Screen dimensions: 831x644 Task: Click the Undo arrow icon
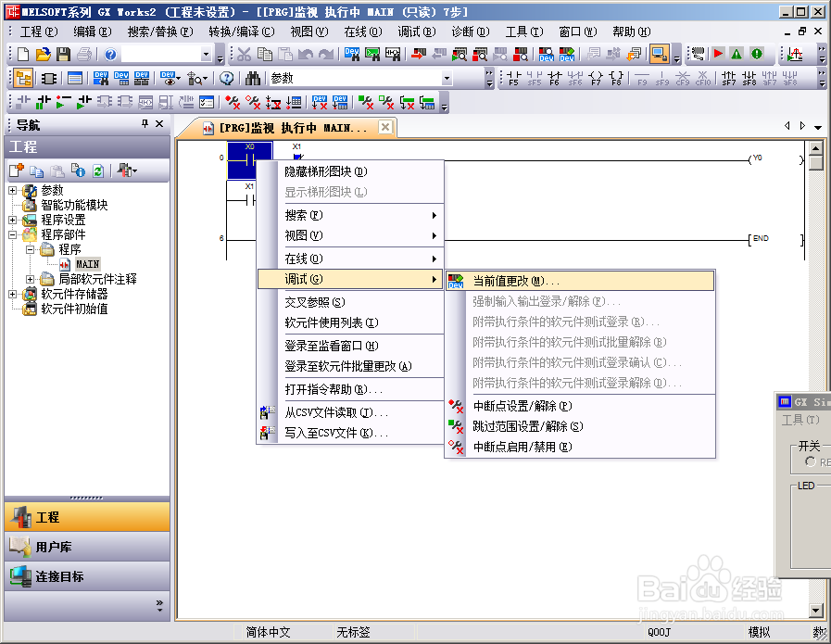coord(306,54)
